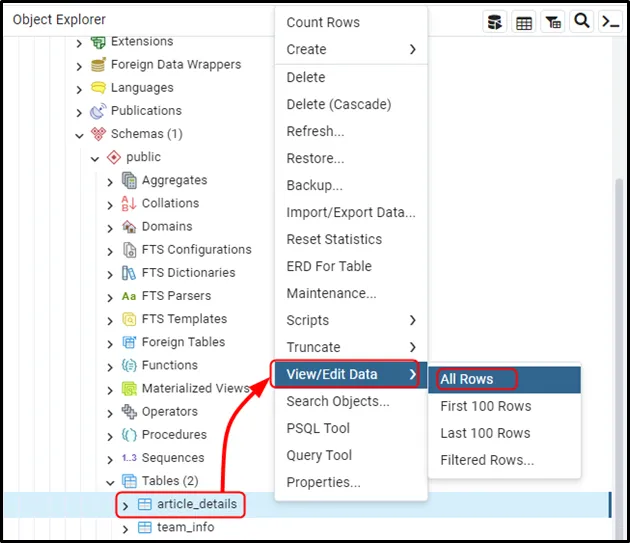630x543 pixels.
Task: Click the Filtered Rows icon in toolbar
Action: [553, 21]
